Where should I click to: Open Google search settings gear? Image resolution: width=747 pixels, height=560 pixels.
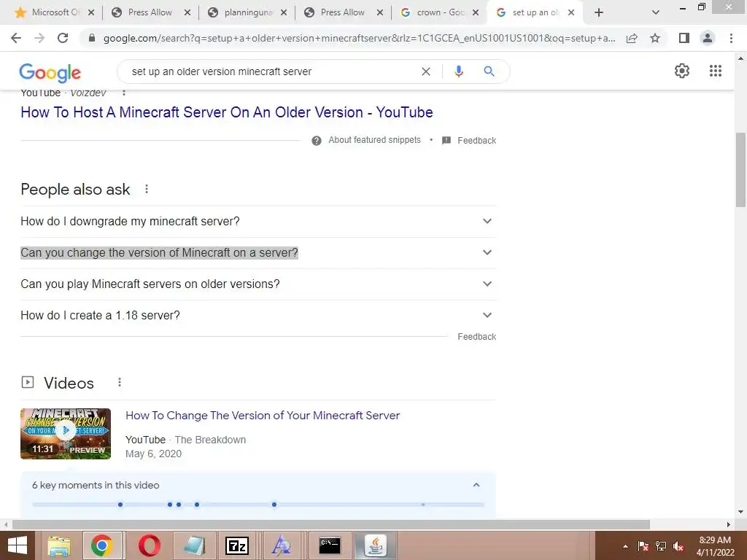pos(682,71)
